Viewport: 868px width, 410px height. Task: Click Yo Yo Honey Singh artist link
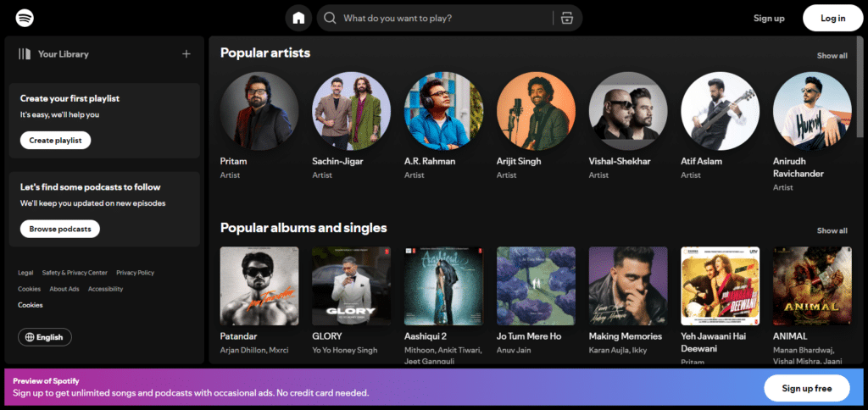click(345, 350)
